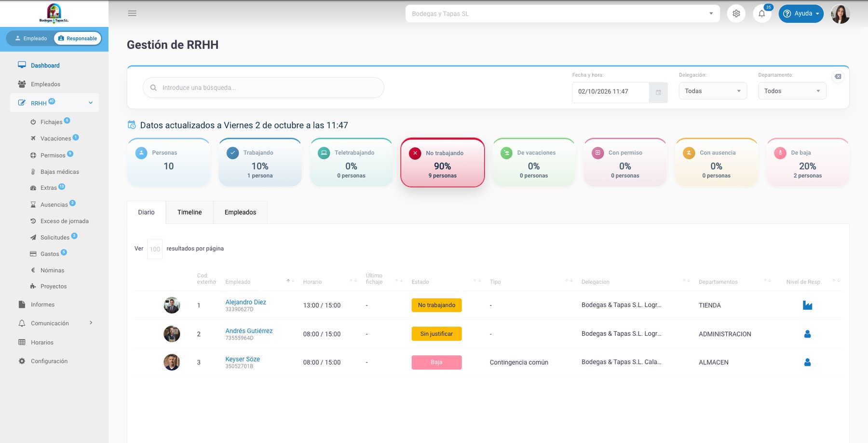Open Empleados in the sidebar

coord(45,84)
